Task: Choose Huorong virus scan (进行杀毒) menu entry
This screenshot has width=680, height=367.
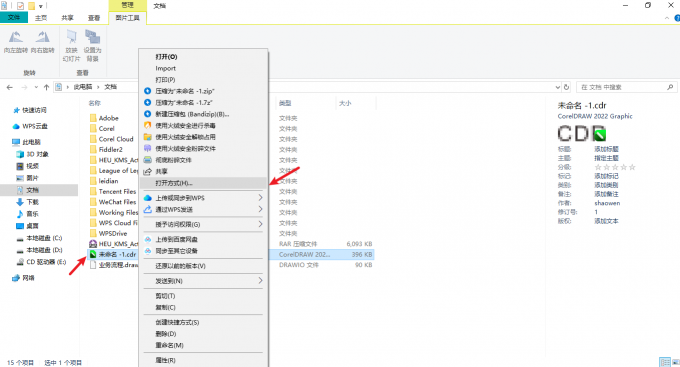Action: point(203,125)
